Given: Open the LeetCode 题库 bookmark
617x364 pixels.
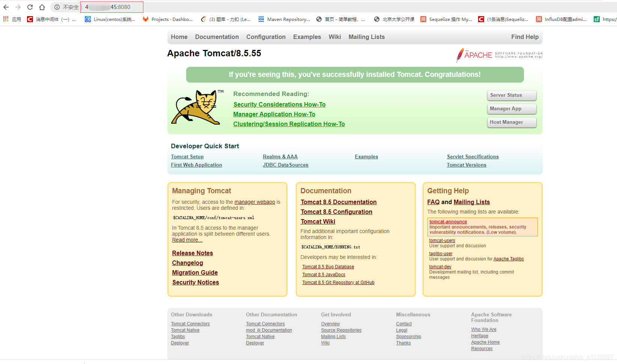Looking at the screenshot, I should coord(226,19).
